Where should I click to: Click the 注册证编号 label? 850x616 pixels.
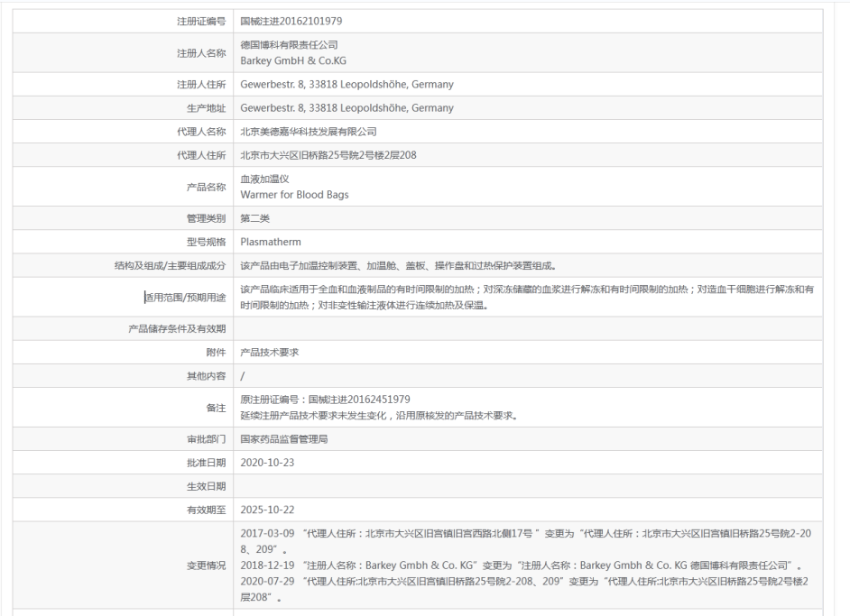[x=201, y=21]
